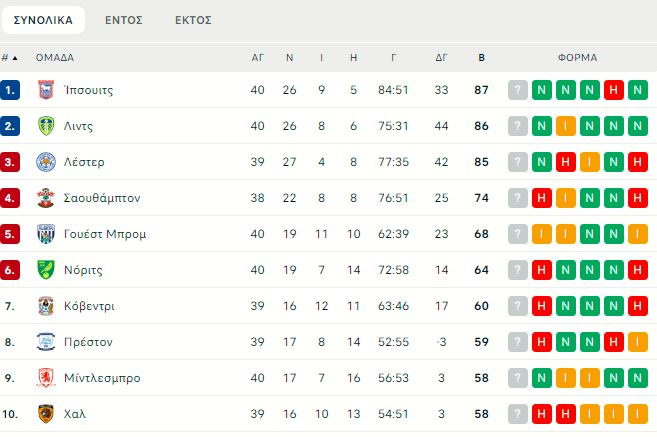Click Leeds' orange I form badge

(565, 126)
